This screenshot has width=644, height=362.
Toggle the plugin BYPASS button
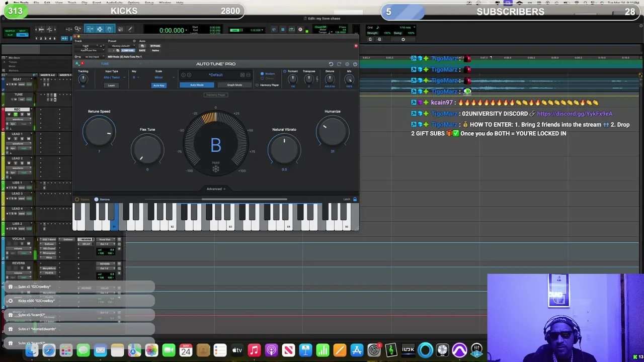point(155,46)
